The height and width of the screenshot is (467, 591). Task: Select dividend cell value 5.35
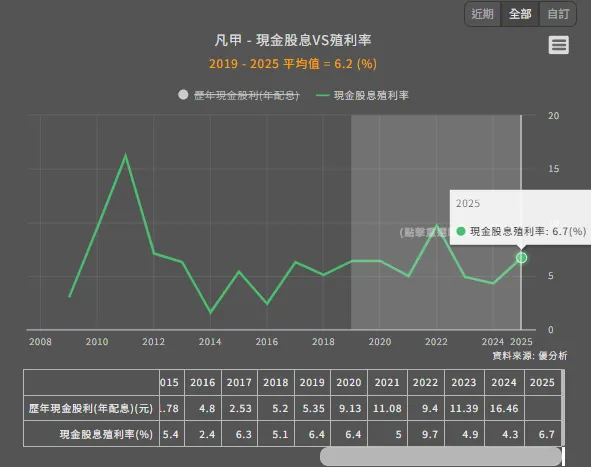click(313, 408)
